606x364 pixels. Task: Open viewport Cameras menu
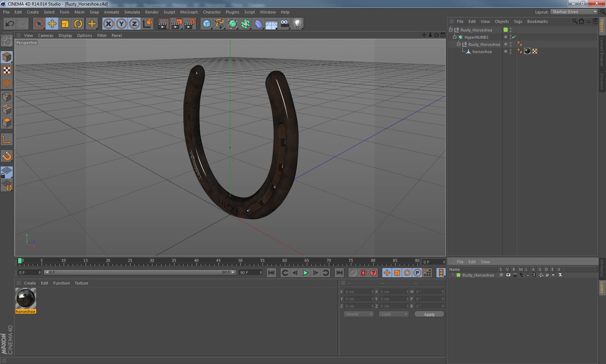[x=46, y=35]
